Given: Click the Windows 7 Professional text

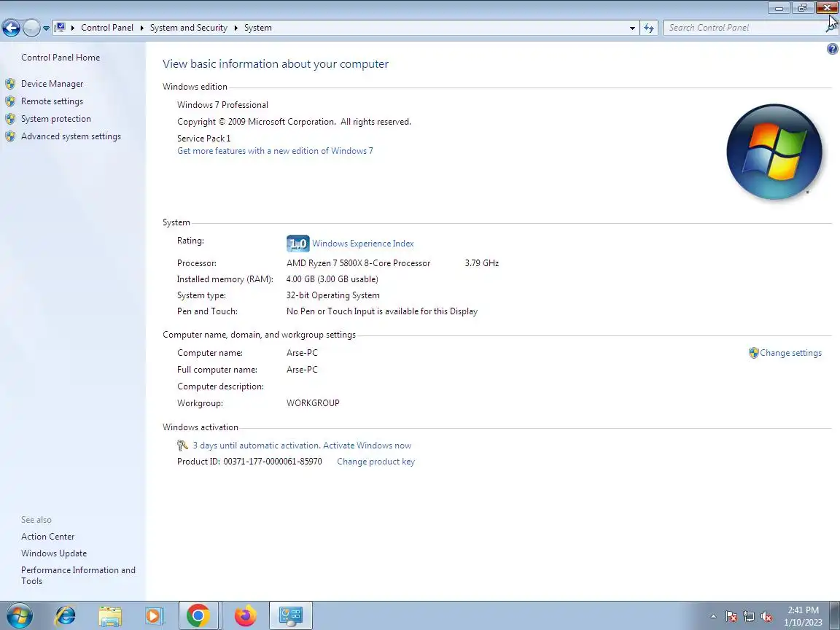Looking at the screenshot, I should [x=222, y=105].
